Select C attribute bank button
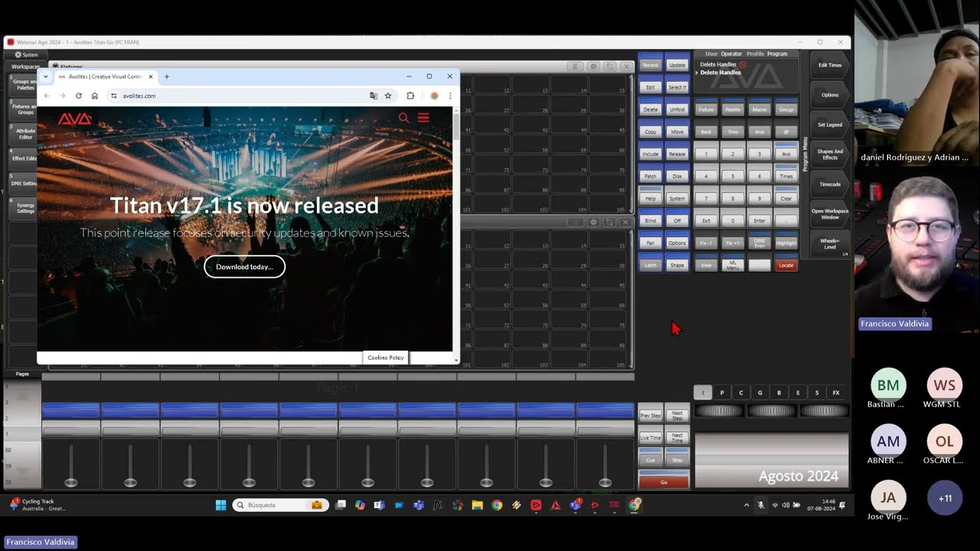 (740, 393)
